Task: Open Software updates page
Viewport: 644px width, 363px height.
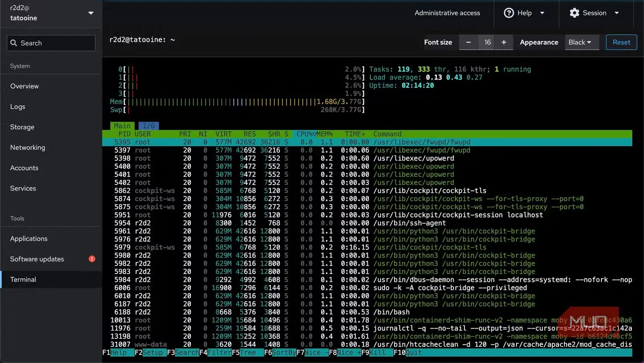Action: tap(51, 259)
